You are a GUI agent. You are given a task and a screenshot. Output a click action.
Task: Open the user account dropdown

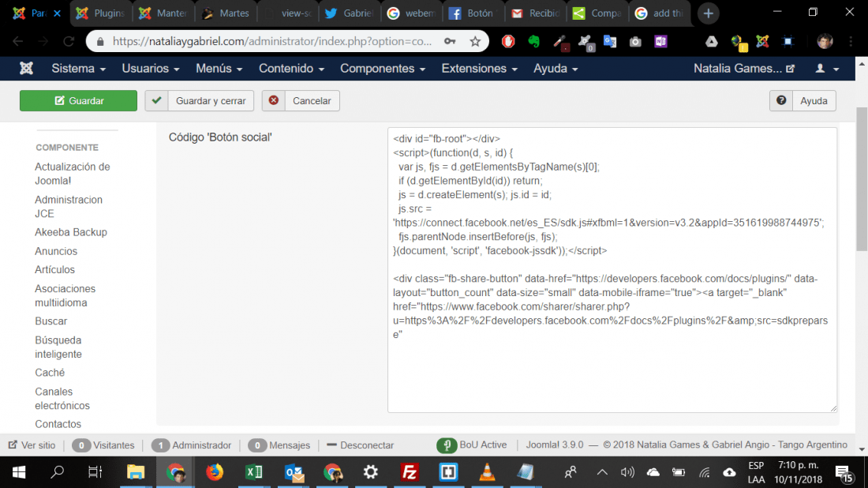(828, 69)
